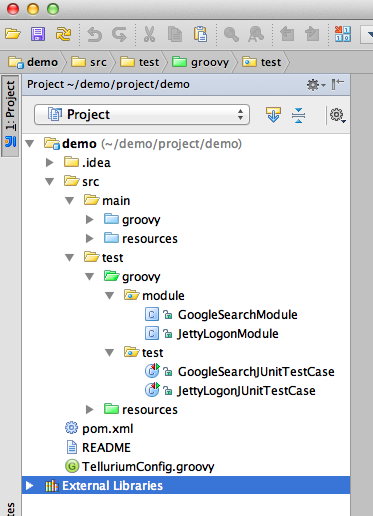Click src in the breadcrumb bar

(89, 62)
